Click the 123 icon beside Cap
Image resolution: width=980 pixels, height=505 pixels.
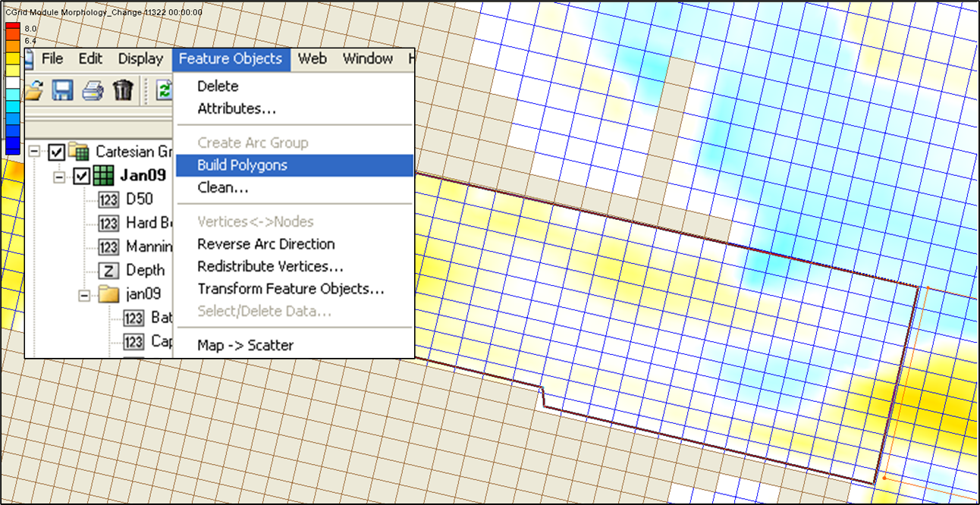[133, 342]
